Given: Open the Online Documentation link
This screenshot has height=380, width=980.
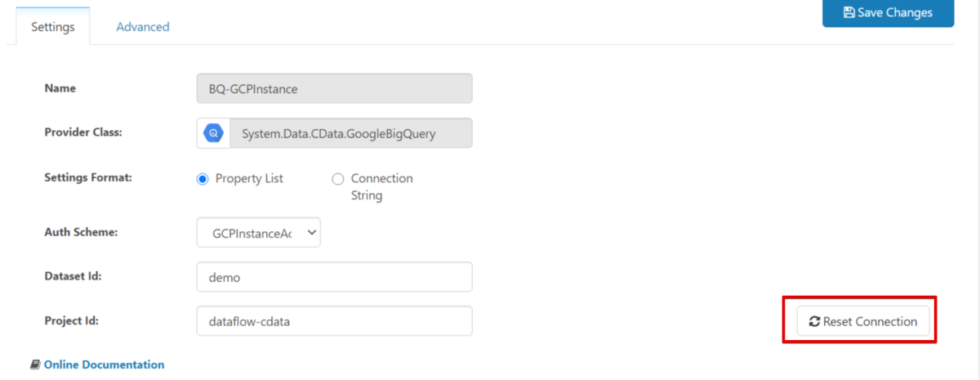Looking at the screenshot, I should pyautogui.click(x=104, y=365).
